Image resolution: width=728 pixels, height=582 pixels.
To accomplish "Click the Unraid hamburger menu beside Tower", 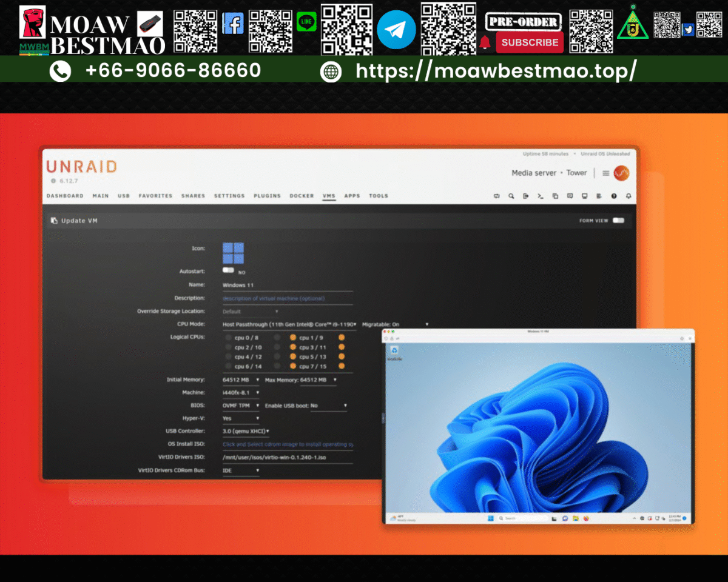I will coord(604,173).
